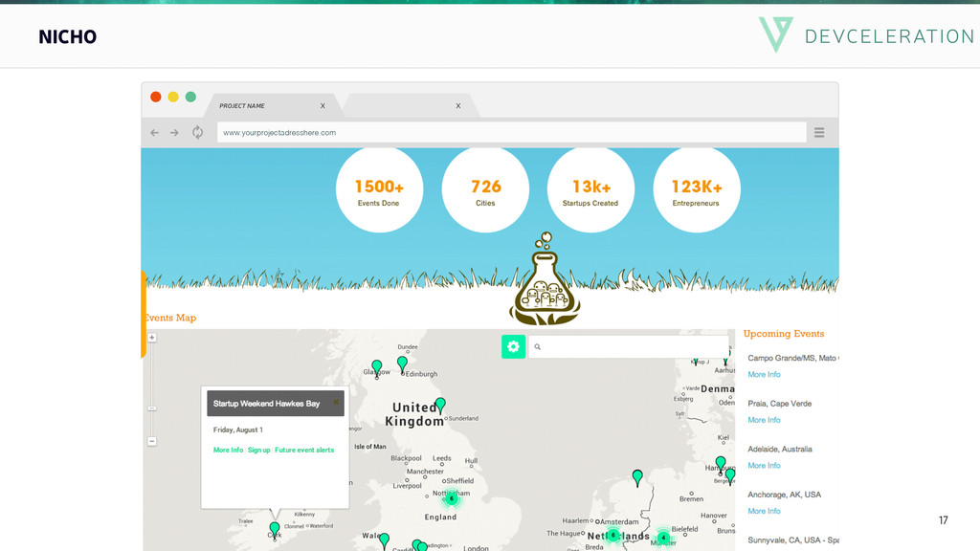The image size is (980, 551).
Task: Click the Munster cluster marker
Action: click(664, 538)
